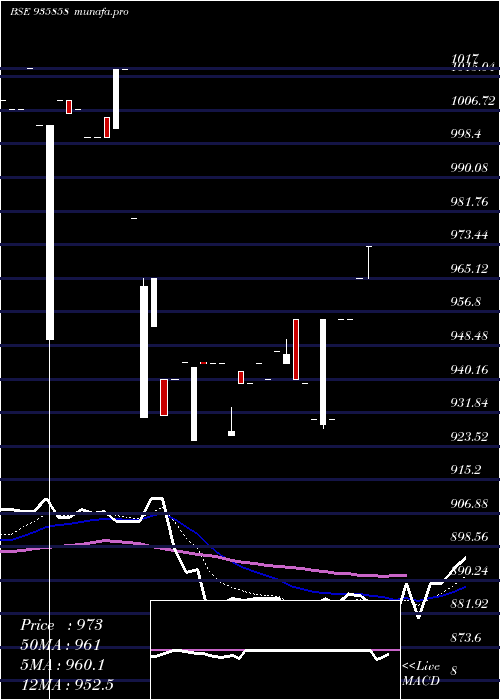Click the 948.48 price axis label

click(x=470, y=336)
